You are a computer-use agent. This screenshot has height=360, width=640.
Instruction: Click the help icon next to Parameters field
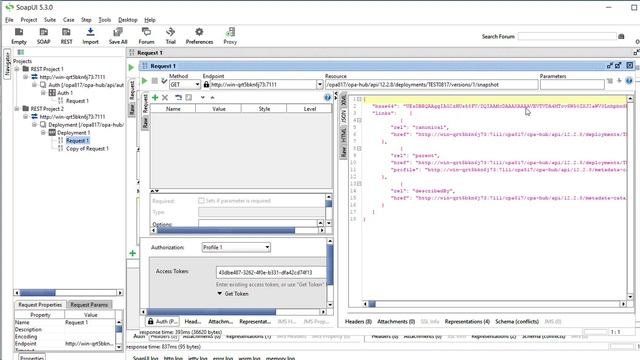pyautogui.click(x=629, y=81)
